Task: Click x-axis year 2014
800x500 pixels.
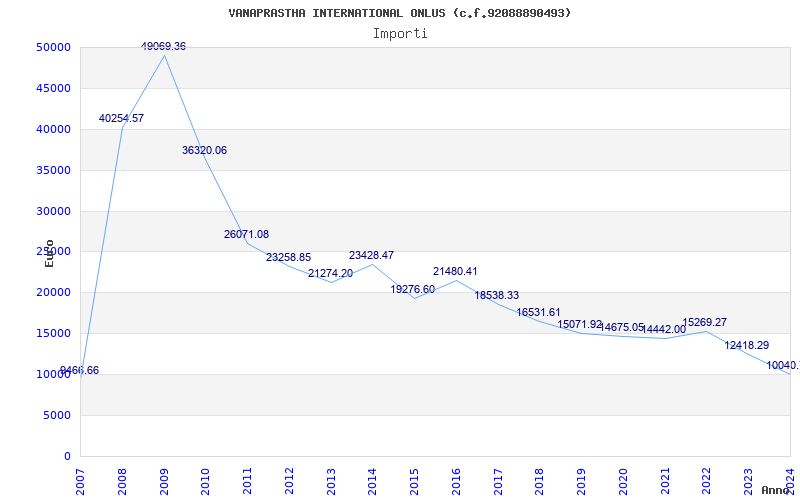Action: pos(373,482)
